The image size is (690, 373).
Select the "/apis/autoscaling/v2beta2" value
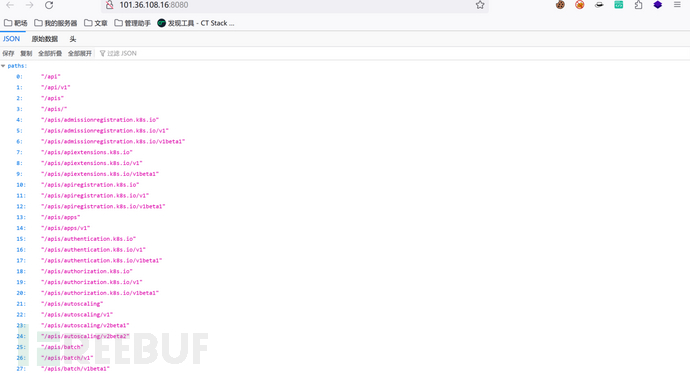coord(85,336)
